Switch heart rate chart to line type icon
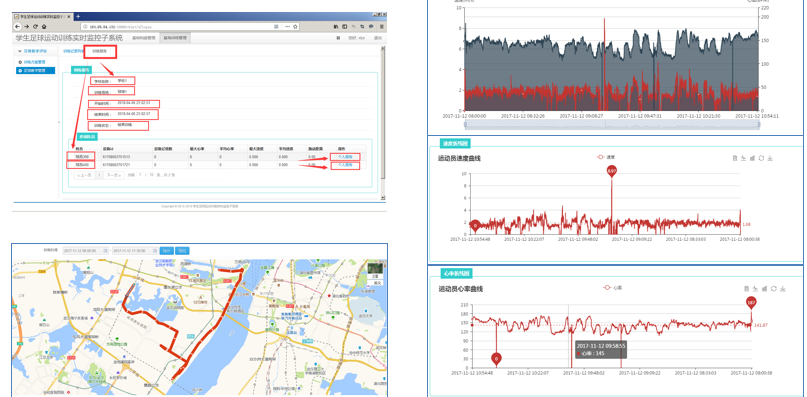The image size is (807, 397). point(756,288)
